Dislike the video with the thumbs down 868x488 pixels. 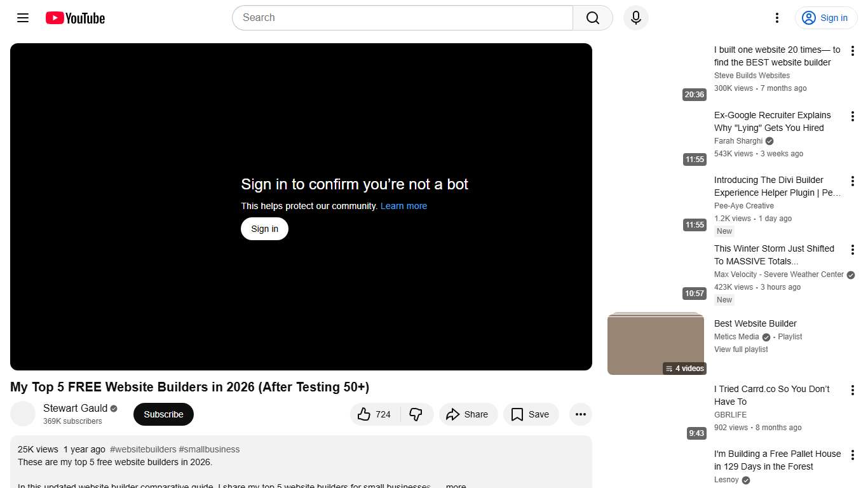tap(416, 414)
